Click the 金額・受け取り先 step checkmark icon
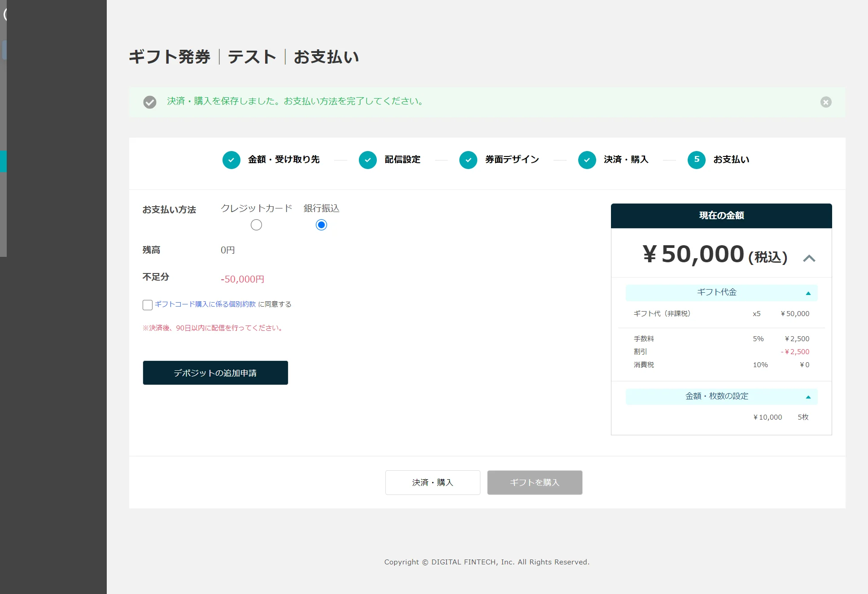This screenshot has width=868, height=594. pos(231,160)
